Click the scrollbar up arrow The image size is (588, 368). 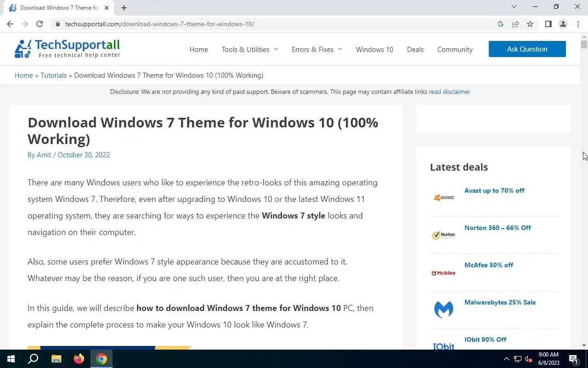pyautogui.click(x=584, y=36)
